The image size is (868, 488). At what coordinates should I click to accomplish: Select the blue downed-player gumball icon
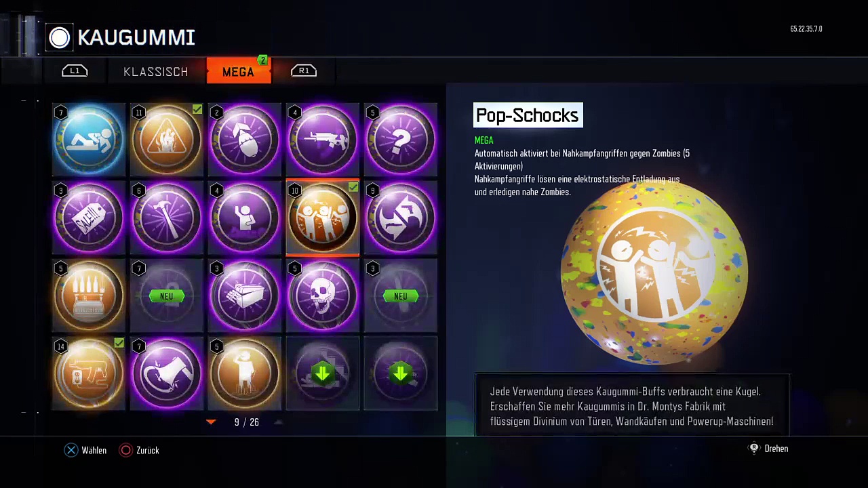click(x=89, y=139)
